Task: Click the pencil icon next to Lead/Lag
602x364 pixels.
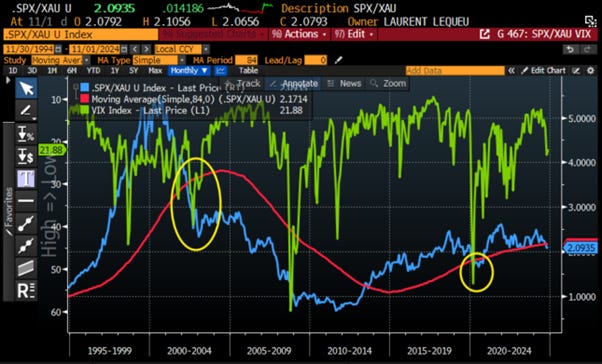Action: click(x=338, y=60)
